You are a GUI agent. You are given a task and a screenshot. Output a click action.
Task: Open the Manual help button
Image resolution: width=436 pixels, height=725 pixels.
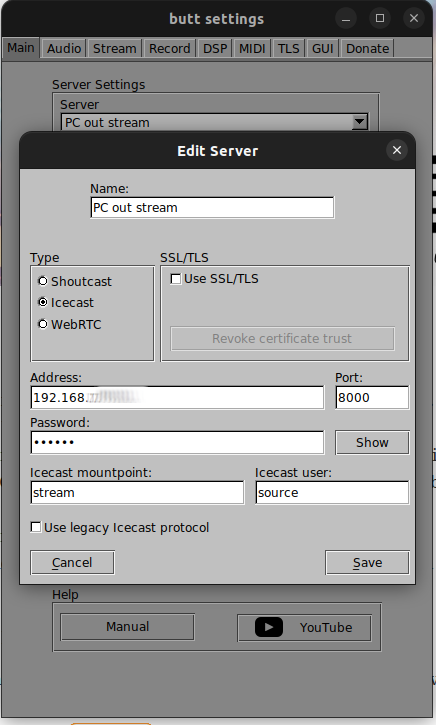coord(128,627)
